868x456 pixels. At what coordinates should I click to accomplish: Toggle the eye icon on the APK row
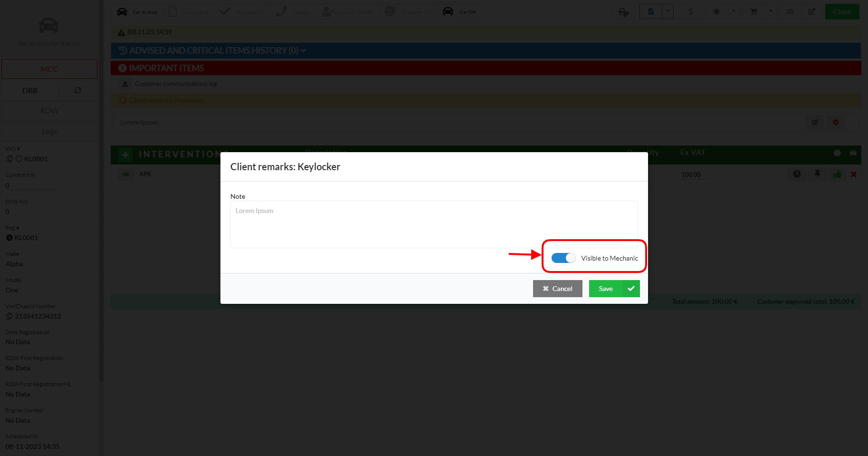[126, 175]
